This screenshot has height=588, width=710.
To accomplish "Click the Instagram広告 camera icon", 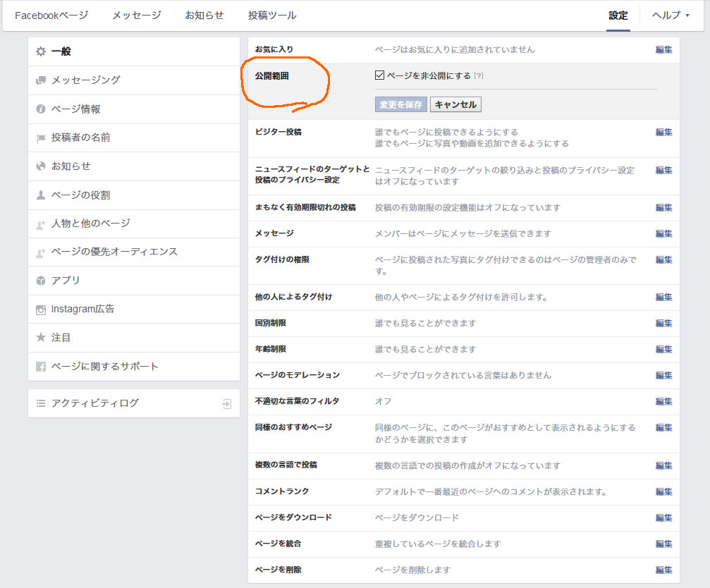I will 41,309.
